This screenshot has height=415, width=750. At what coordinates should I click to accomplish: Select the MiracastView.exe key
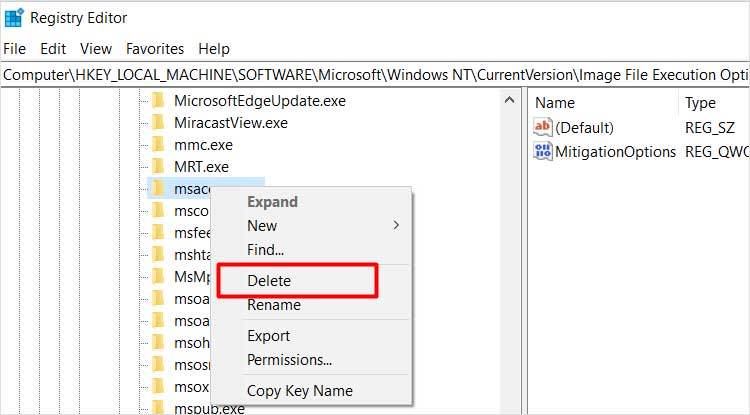click(231, 123)
